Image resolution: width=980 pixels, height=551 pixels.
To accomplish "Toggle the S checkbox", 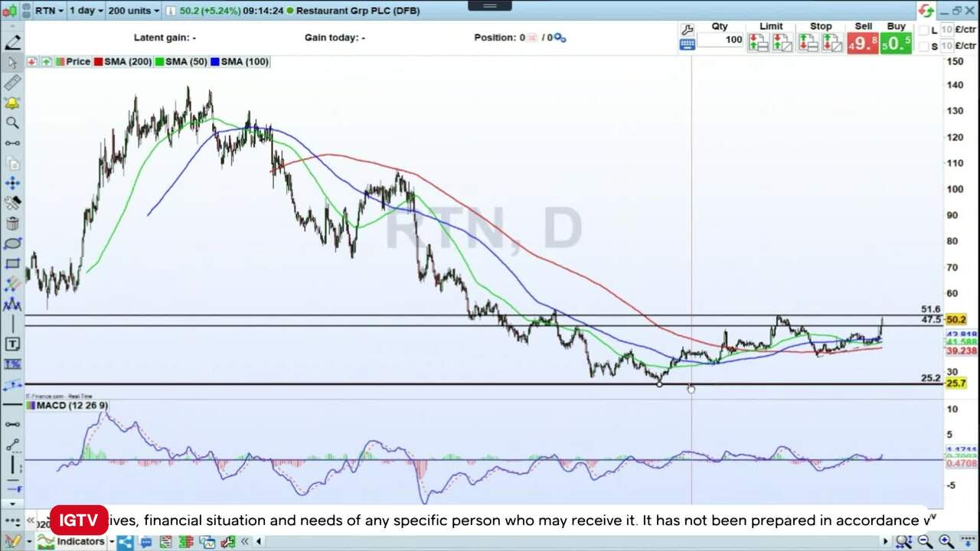I will point(923,47).
